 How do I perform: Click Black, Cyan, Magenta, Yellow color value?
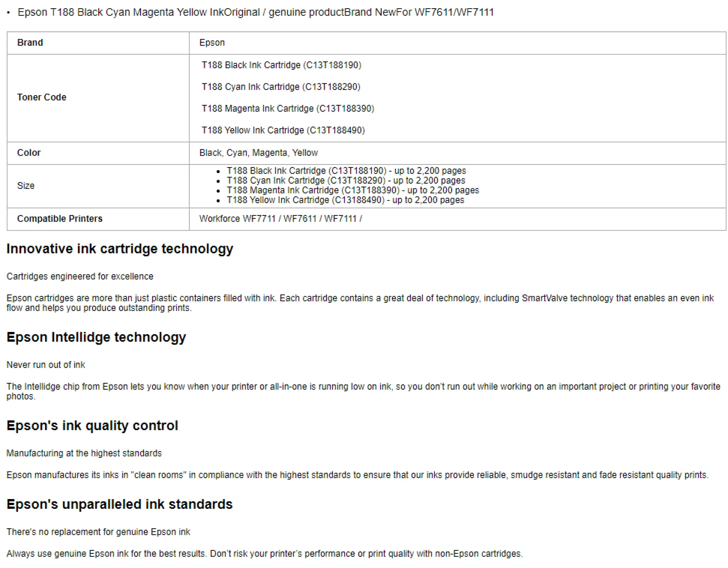[258, 153]
